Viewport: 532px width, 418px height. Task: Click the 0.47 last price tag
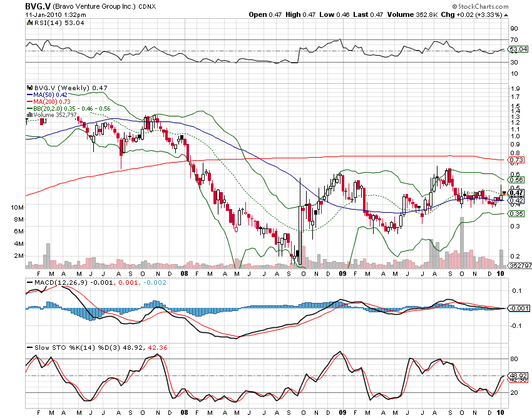(516, 193)
